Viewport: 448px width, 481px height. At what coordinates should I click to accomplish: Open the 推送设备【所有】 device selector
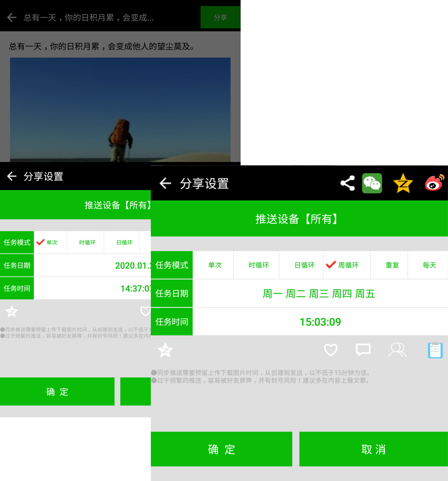click(296, 219)
